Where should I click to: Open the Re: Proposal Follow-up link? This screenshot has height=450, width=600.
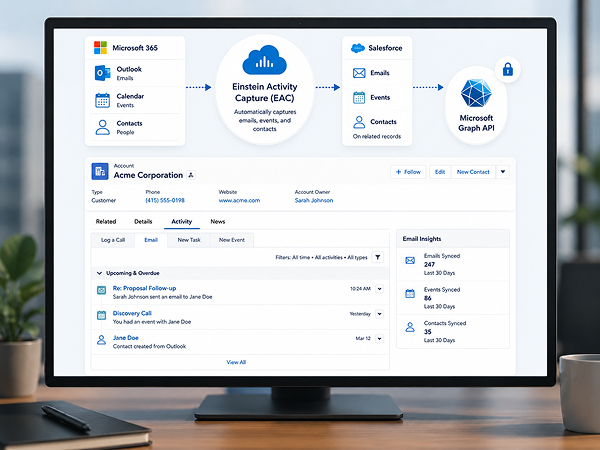pyautogui.click(x=144, y=288)
